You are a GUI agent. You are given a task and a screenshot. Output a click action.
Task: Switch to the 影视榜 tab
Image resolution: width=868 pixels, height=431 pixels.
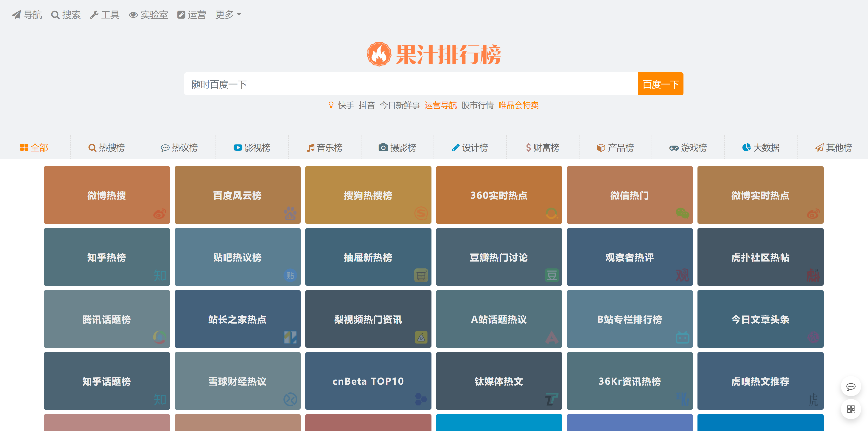point(252,148)
